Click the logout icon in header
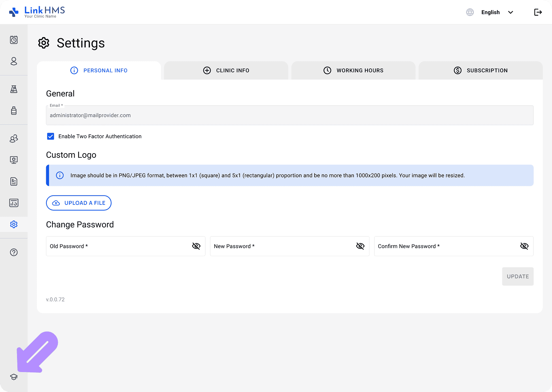The width and height of the screenshot is (552, 392). pyautogui.click(x=538, y=12)
